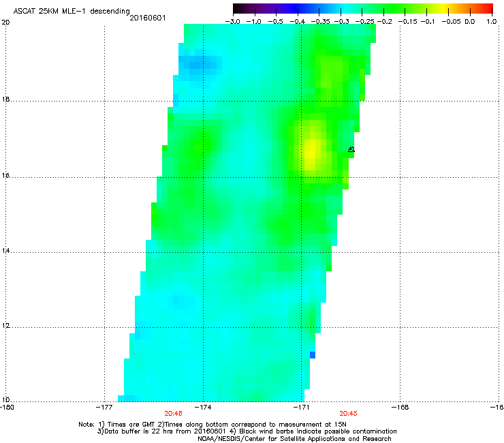Screen dimensions: 504x443
Task: Click the "-0.25" color scale label
Action: 364,22
